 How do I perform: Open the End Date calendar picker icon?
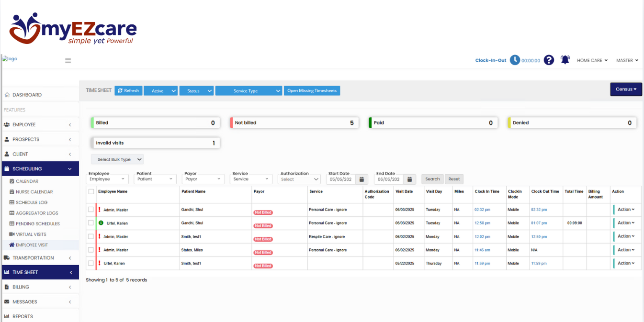410,179
